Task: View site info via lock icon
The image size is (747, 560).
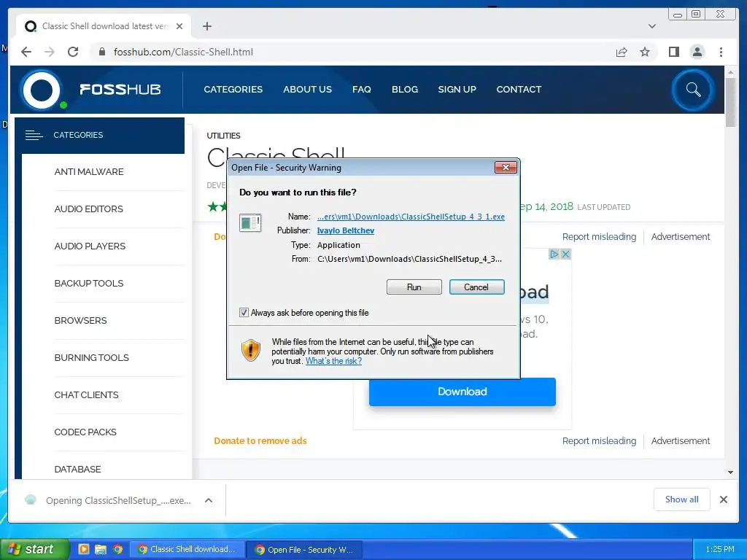Action: [101, 52]
